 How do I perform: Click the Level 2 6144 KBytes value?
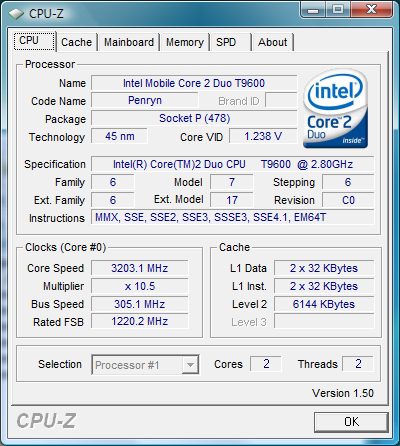pyautogui.click(x=324, y=304)
